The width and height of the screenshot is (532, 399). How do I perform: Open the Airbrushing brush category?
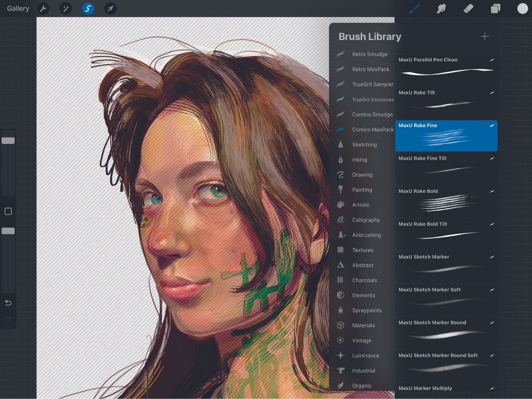365,235
